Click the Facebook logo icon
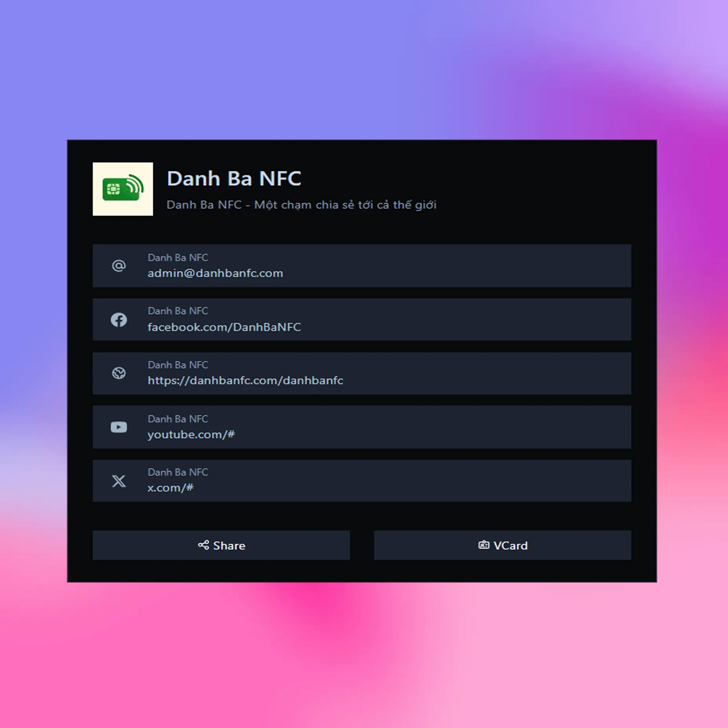This screenshot has width=728, height=728. click(x=119, y=320)
